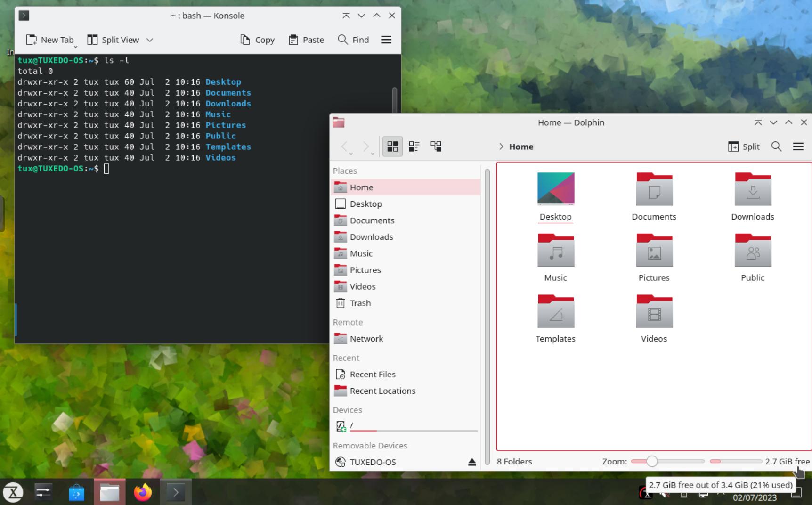
Task: Open Network under Remote
Action: (406, 338)
